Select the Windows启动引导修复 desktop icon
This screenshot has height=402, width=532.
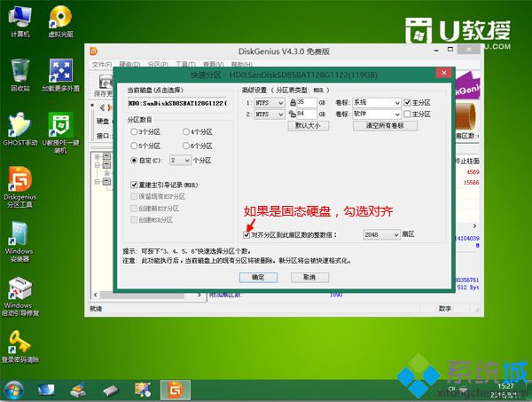point(20,296)
